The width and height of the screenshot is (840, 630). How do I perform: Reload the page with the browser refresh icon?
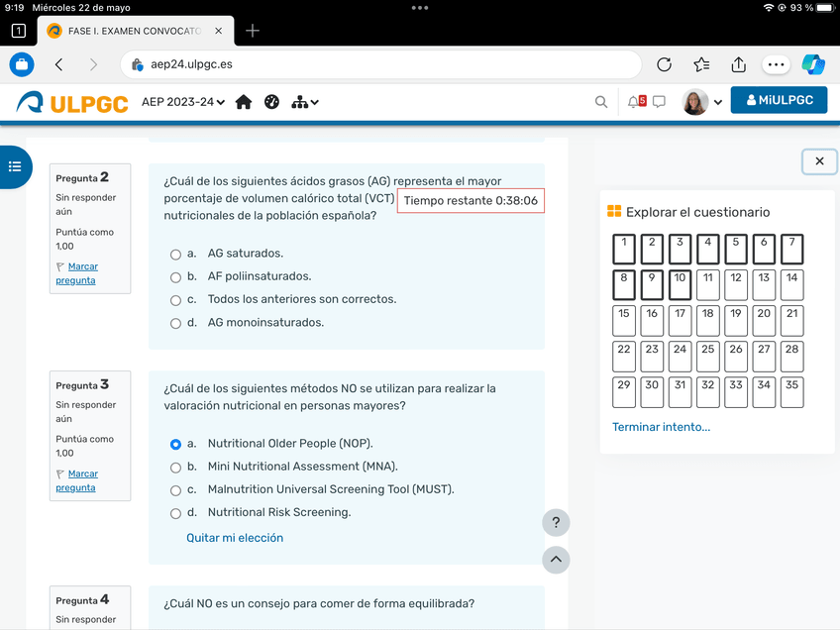pos(664,63)
